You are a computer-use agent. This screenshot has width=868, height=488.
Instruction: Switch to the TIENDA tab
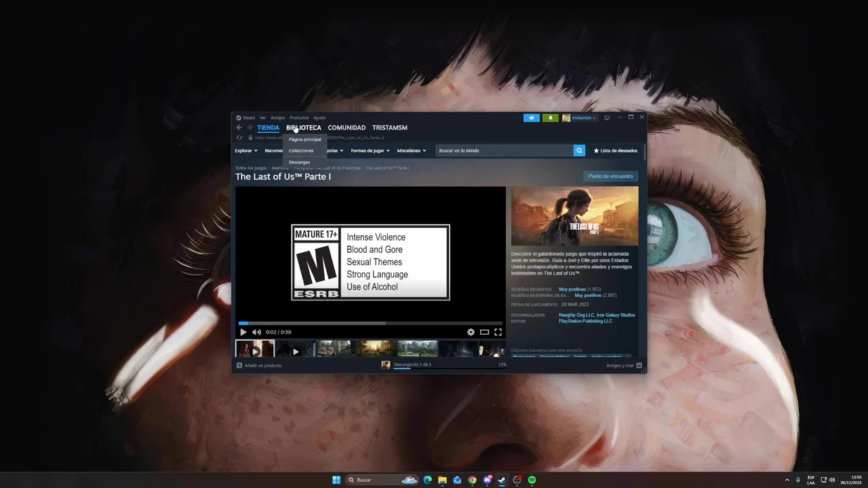point(269,127)
